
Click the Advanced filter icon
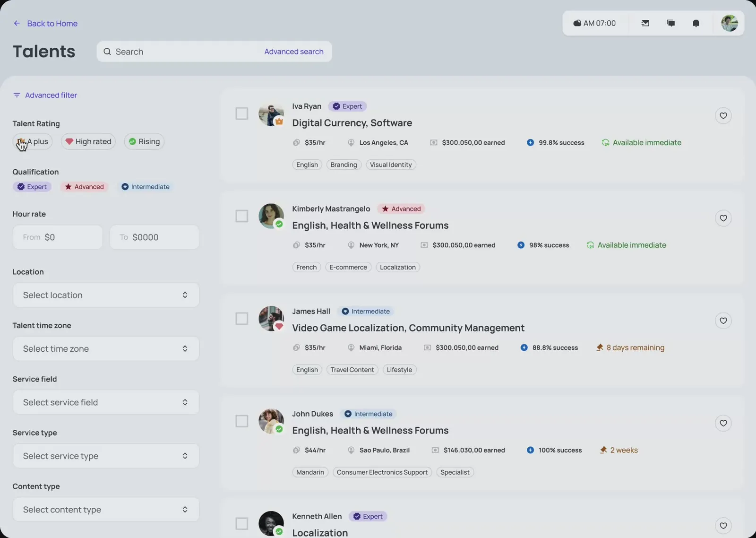tap(17, 95)
